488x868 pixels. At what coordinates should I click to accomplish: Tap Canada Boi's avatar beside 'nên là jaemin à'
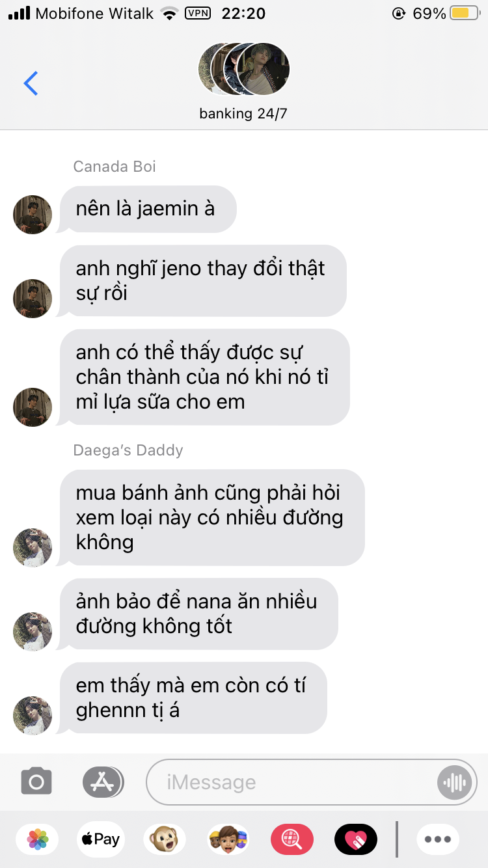coord(33,215)
